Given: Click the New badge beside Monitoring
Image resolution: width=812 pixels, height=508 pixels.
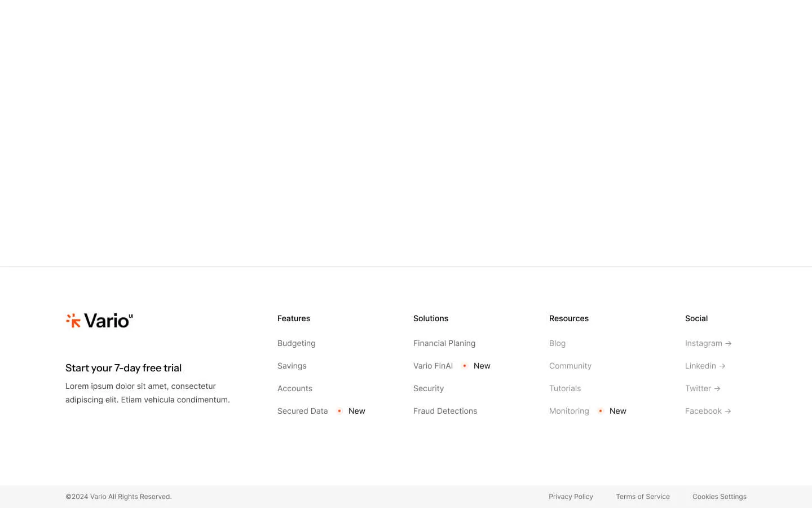Looking at the screenshot, I should [x=617, y=411].
